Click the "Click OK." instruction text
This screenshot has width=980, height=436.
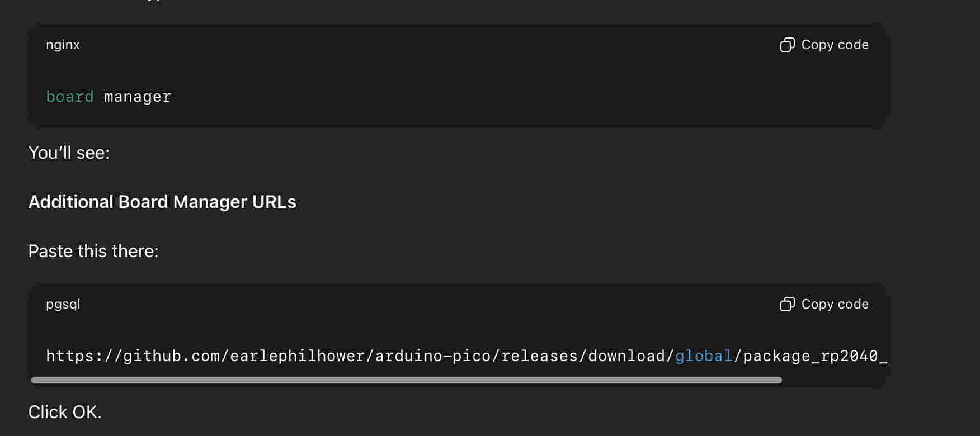pos(65,412)
